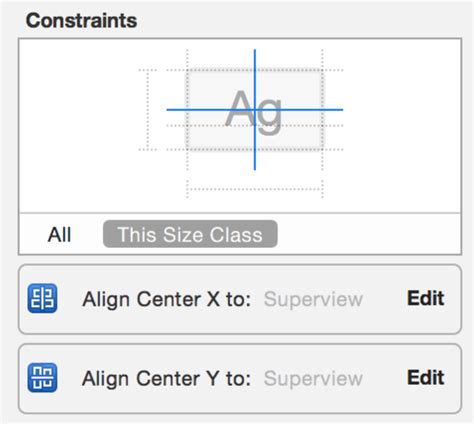Click the dotted width indicator below the view
474x424 pixels.
(255, 189)
